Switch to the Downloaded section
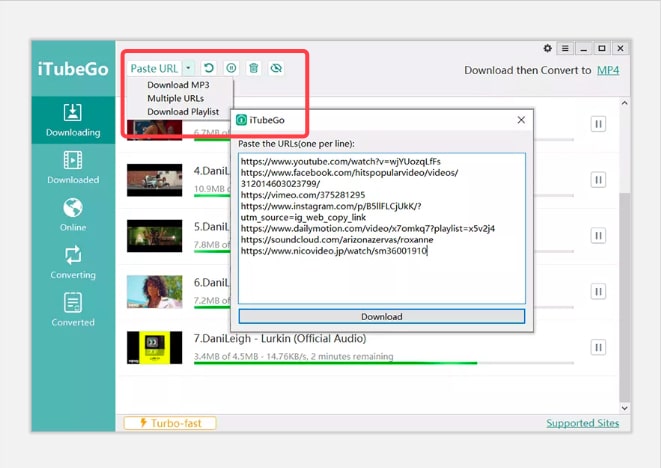The height and width of the screenshot is (468, 661). (73, 167)
